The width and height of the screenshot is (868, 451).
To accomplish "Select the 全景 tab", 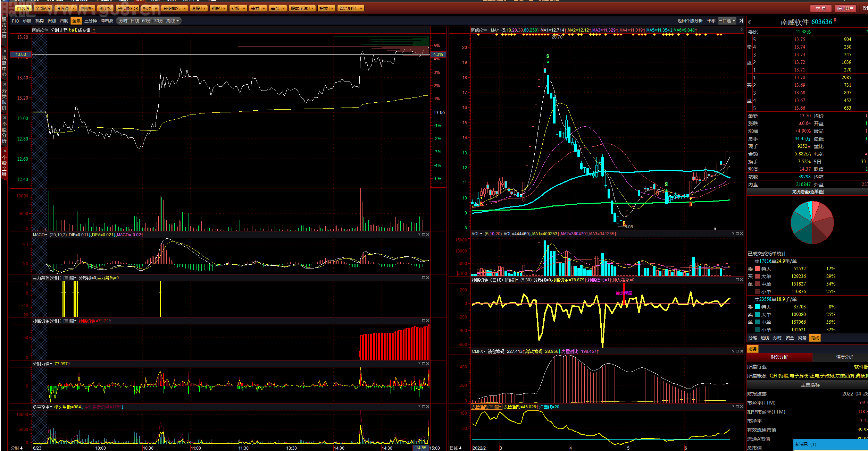I will 76,21.
